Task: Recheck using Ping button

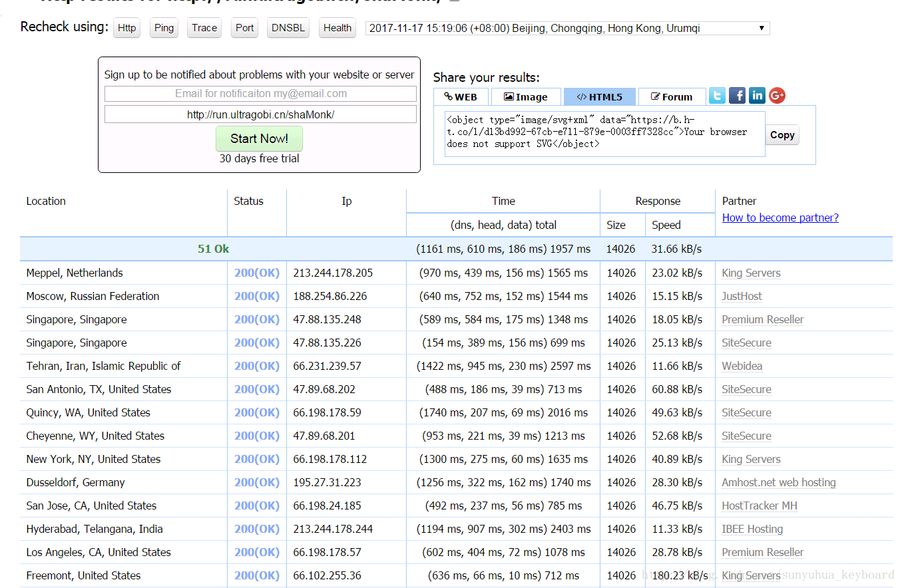Action: click(164, 28)
